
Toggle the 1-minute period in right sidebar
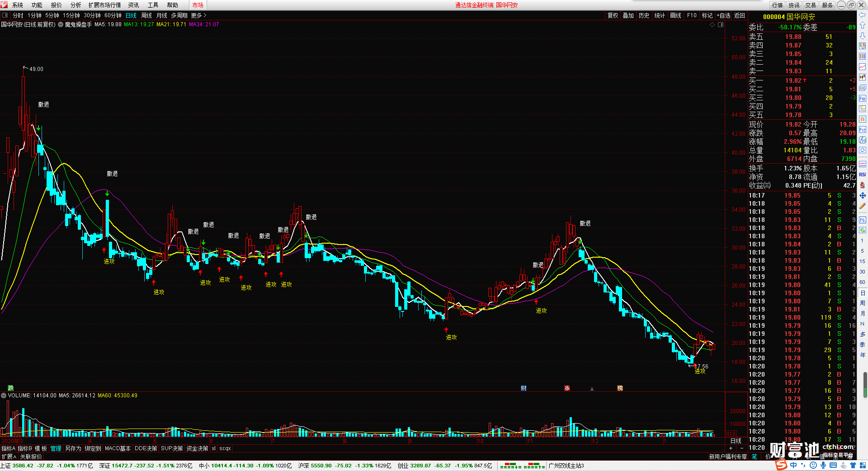click(862, 240)
